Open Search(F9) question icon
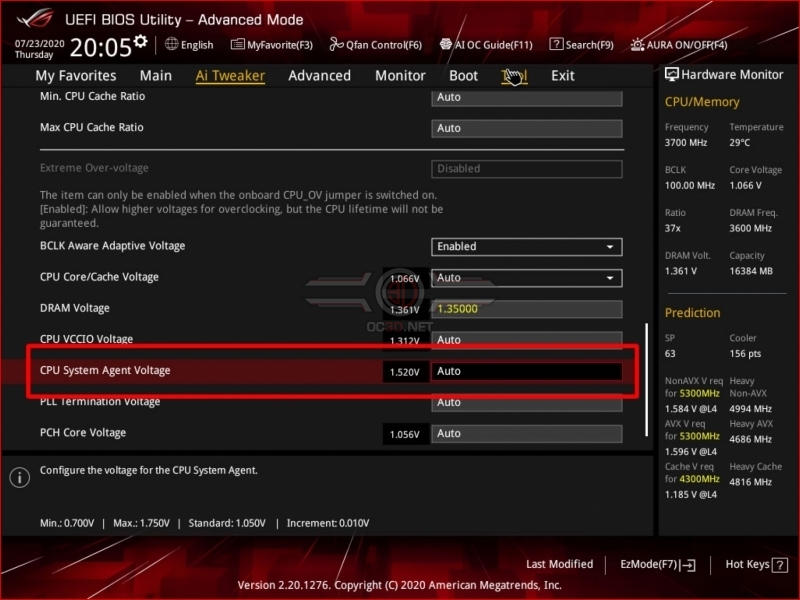The image size is (800, 600). coord(556,44)
